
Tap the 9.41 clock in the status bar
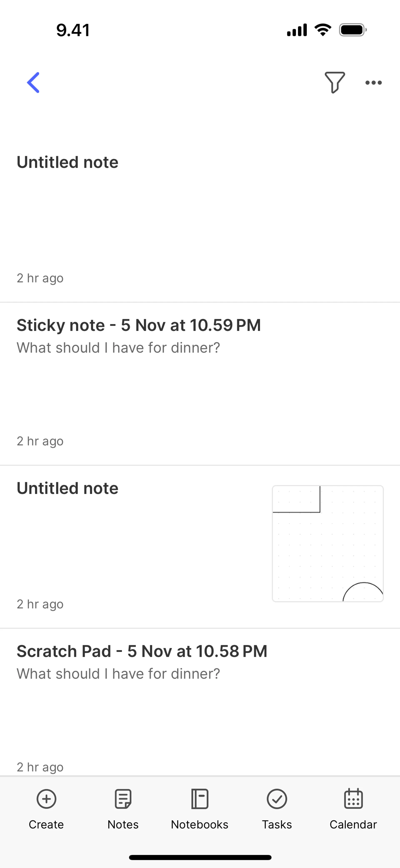(73, 30)
